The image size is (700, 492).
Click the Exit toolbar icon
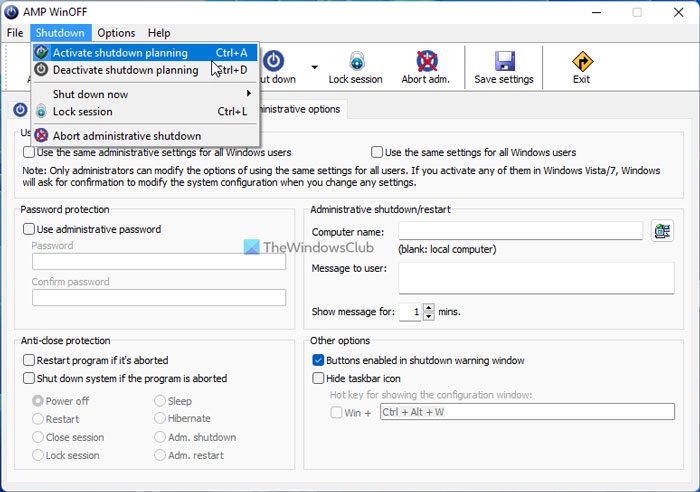coord(582,62)
